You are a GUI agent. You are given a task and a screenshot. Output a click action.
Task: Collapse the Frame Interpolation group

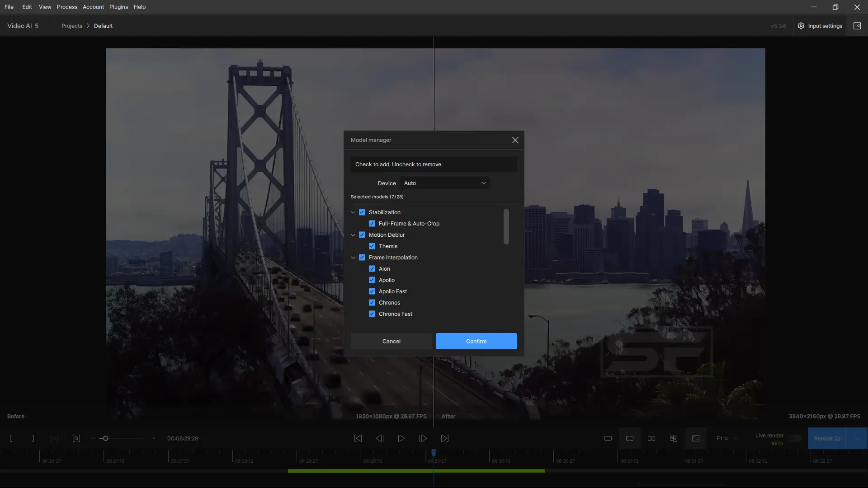[x=353, y=258]
